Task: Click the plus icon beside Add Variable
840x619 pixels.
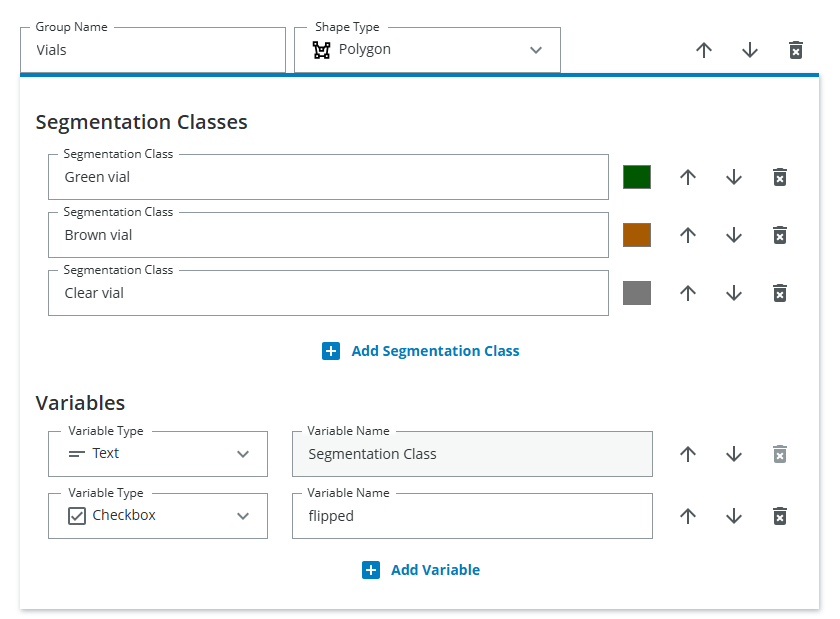Action: (x=371, y=569)
